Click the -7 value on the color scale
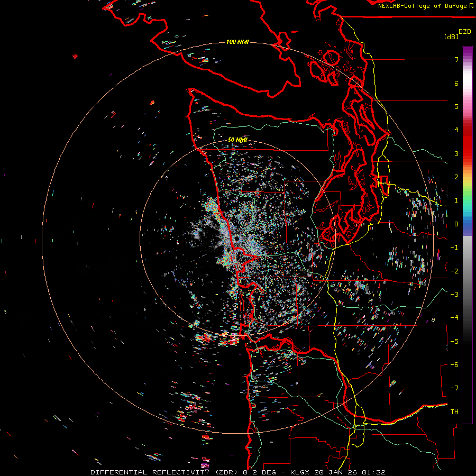The width and height of the screenshot is (476, 476). click(454, 388)
